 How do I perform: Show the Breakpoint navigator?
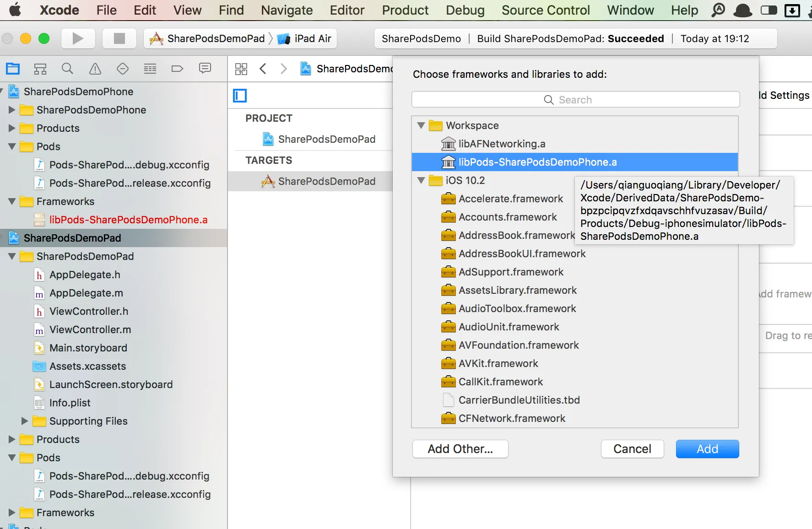click(x=177, y=69)
